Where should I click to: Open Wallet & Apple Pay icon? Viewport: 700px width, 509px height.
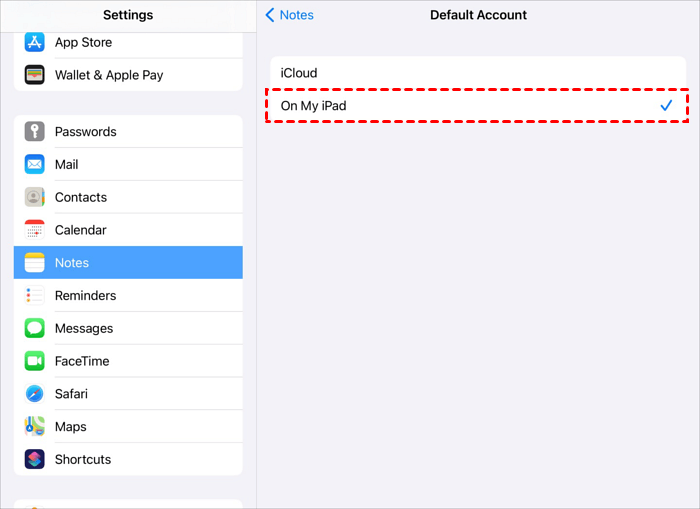click(35, 75)
